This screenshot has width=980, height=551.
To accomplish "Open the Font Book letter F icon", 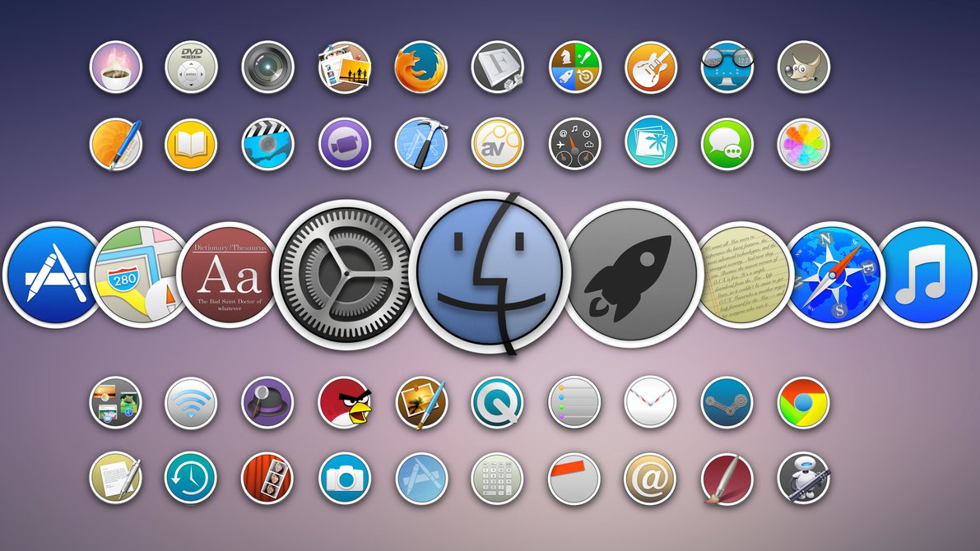I will click(x=498, y=67).
